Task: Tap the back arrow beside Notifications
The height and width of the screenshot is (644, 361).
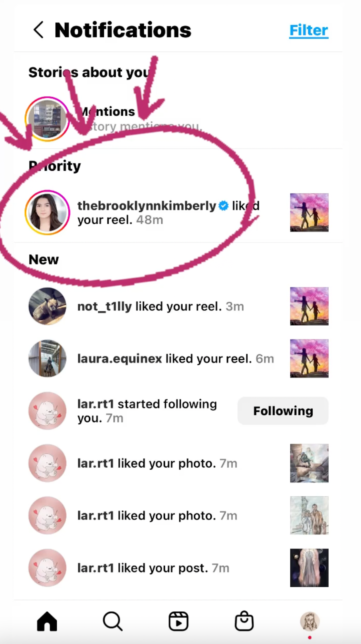Action: tap(38, 30)
